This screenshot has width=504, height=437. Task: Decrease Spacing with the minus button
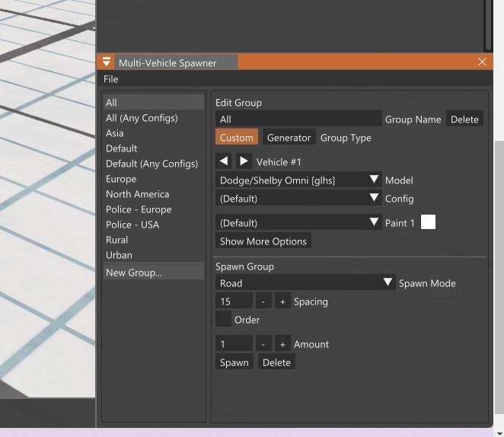[263, 301]
